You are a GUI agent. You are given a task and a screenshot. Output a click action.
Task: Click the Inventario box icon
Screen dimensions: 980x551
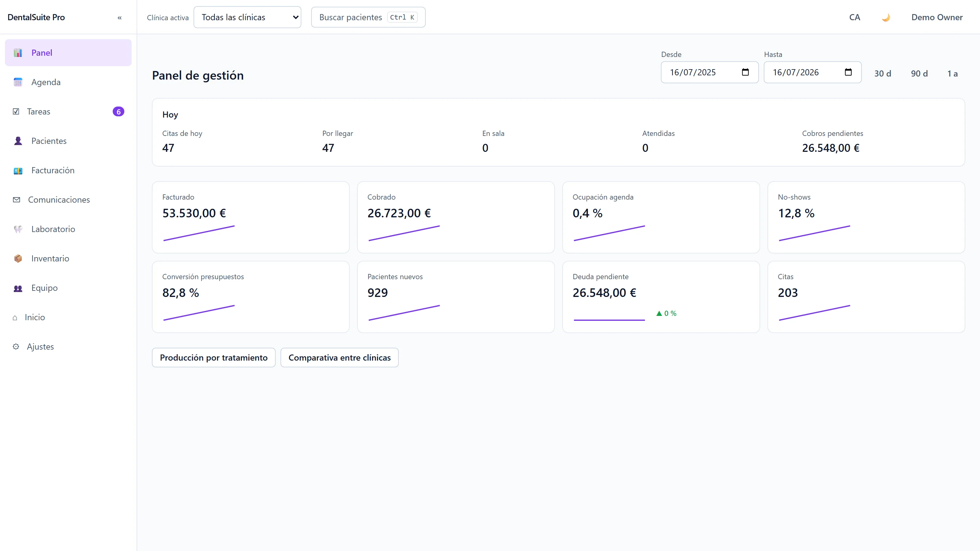(18, 259)
